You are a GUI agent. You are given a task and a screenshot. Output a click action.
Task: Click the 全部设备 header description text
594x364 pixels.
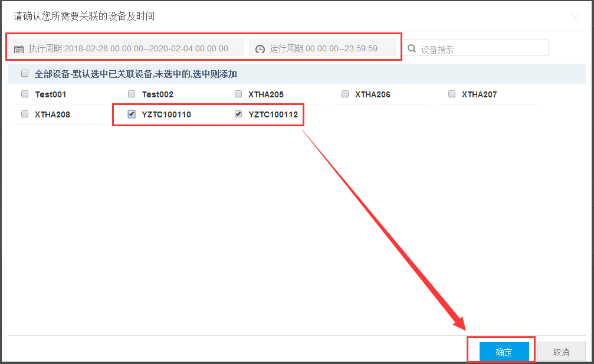136,74
